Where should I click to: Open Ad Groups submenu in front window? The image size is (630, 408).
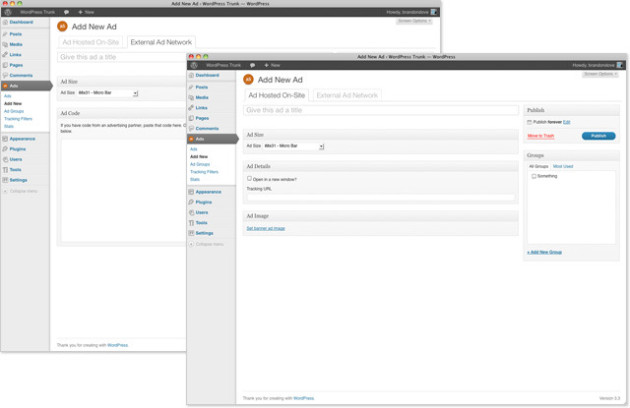200,164
